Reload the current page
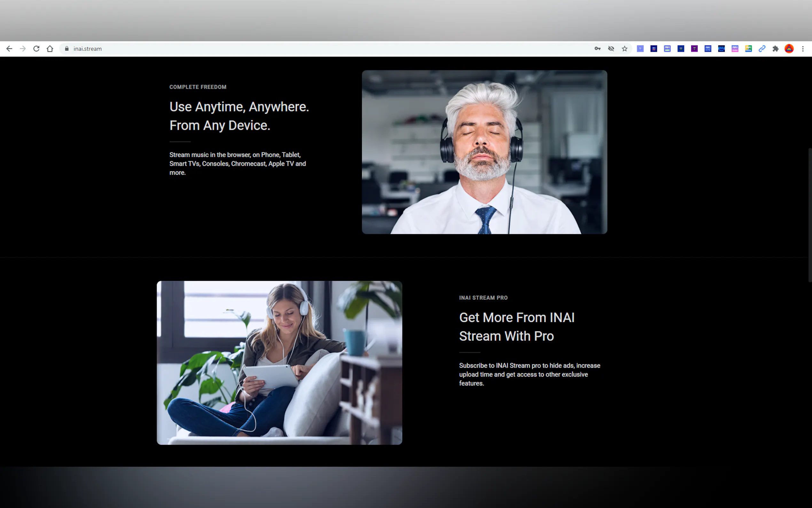Screen dimensions: 812x508 point(36,49)
